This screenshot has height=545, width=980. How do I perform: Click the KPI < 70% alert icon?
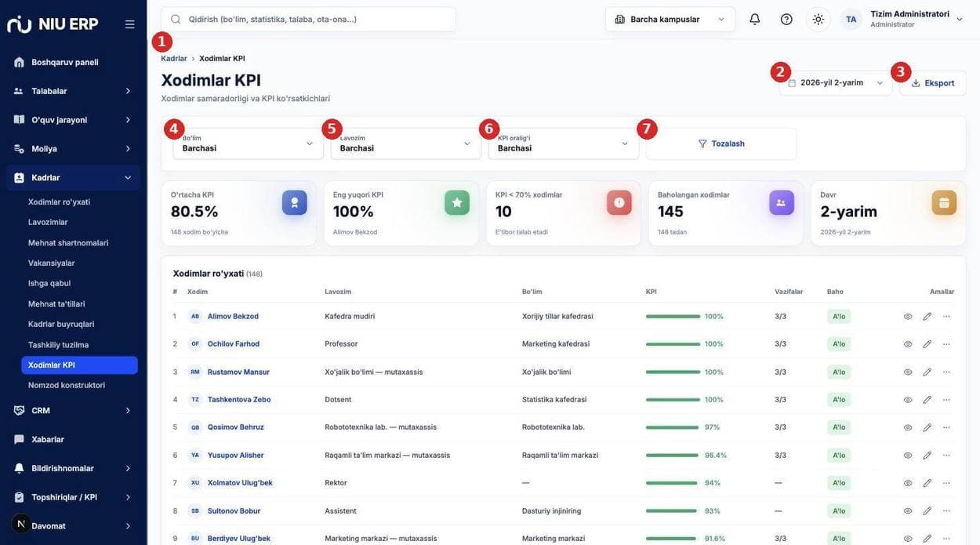point(619,202)
